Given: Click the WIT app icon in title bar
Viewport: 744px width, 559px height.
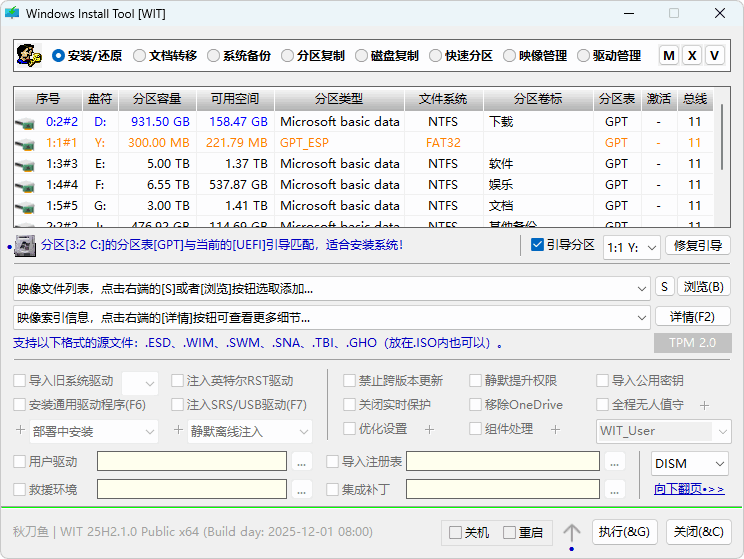Looking at the screenshot, I should (x=12, y=13).
